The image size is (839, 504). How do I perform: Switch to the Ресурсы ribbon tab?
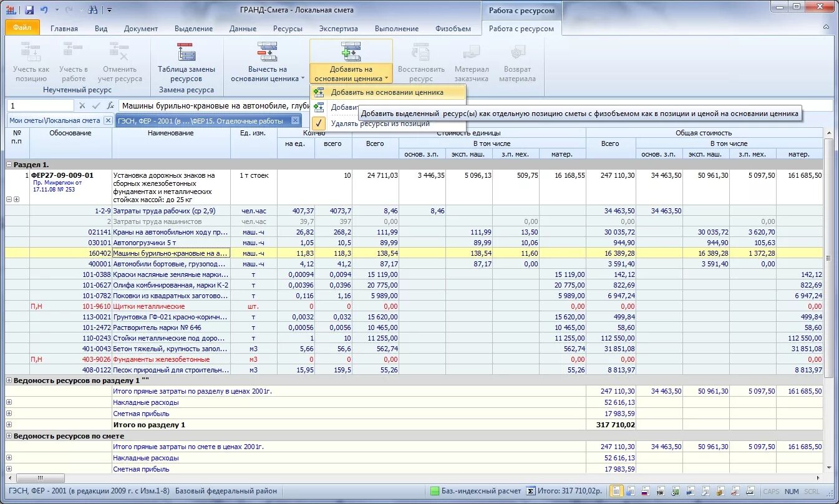(x=288, y=29)
